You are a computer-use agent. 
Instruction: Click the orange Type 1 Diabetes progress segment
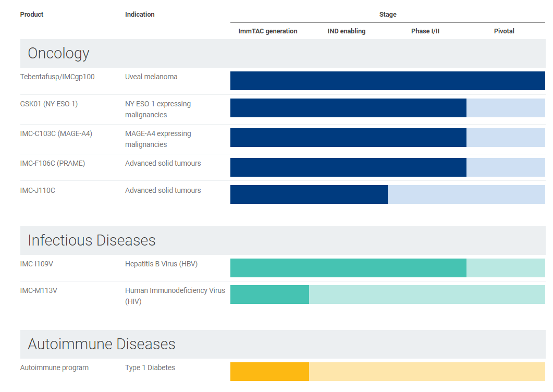click(x=269, y=372)
